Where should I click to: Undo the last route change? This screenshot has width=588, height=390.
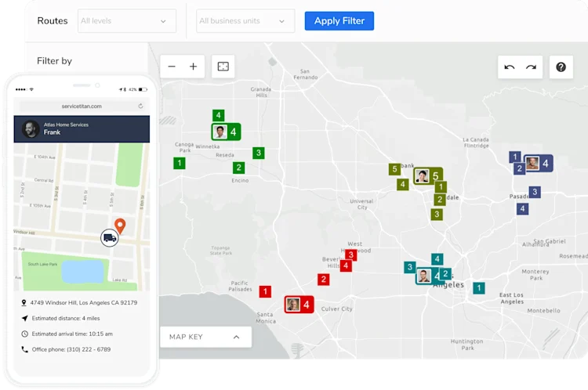tap(510, 67)
